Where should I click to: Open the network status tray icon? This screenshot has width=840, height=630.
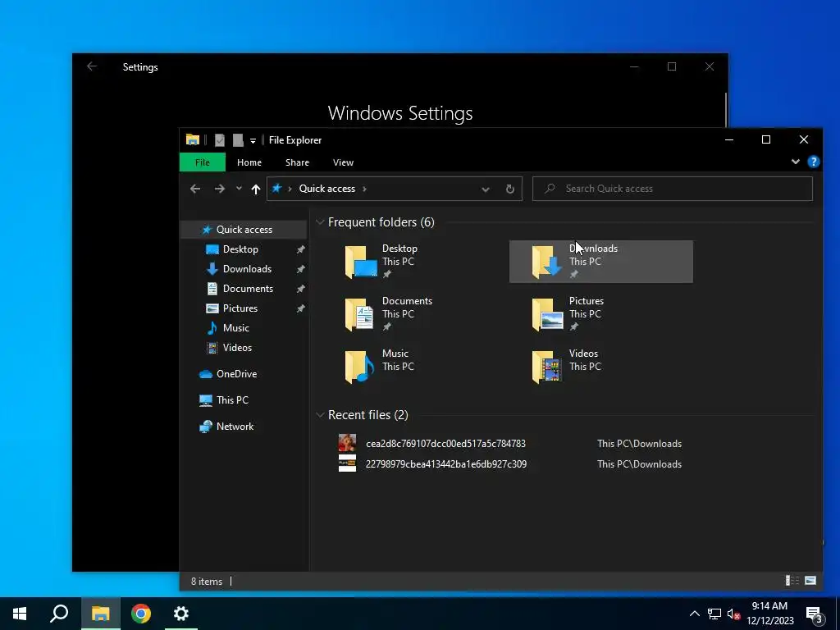[714, 614]
